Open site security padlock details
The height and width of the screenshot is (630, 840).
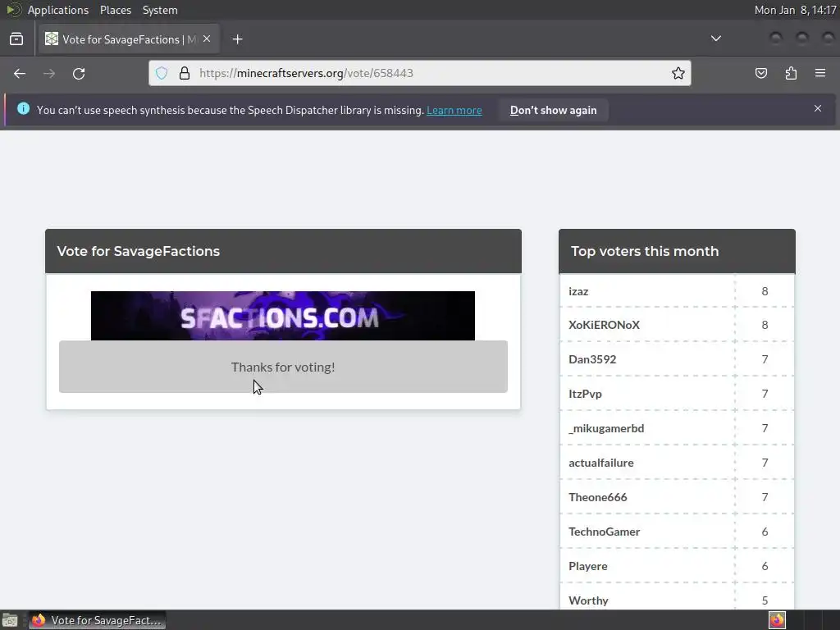pyautogui.click(x=185, y=73)
